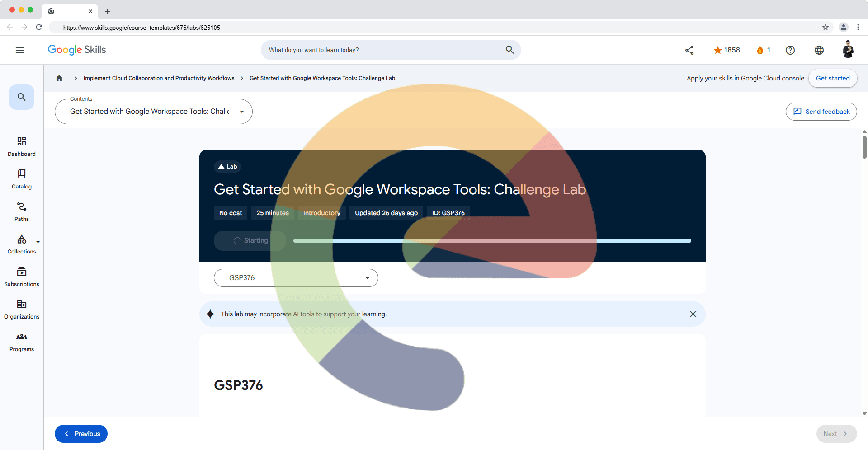Open Catalog from the sidebar
The image size is (868, 450).
pos(22,179)
